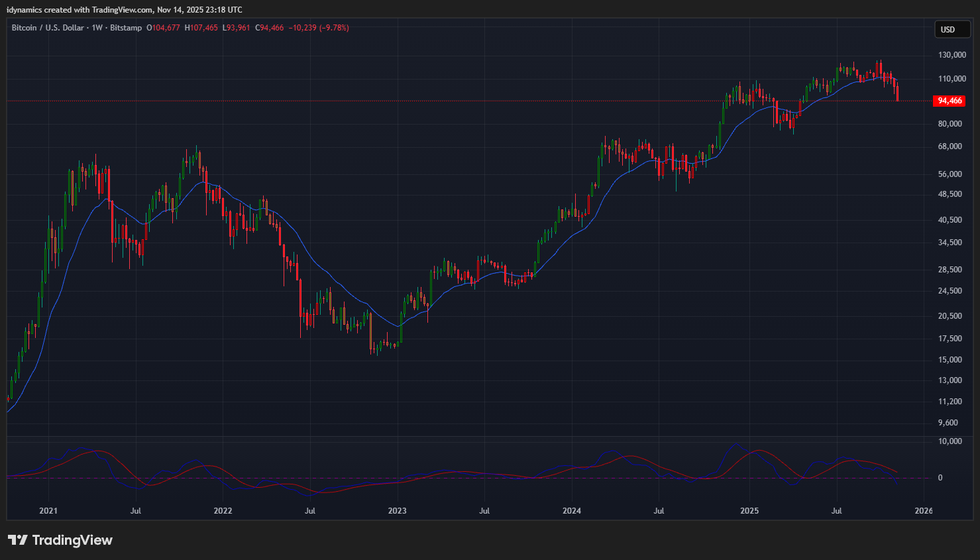This screenshot has height=560, width=980.
Task: Click the −10,239 (−9.78%) change readout
Action: 319,28
